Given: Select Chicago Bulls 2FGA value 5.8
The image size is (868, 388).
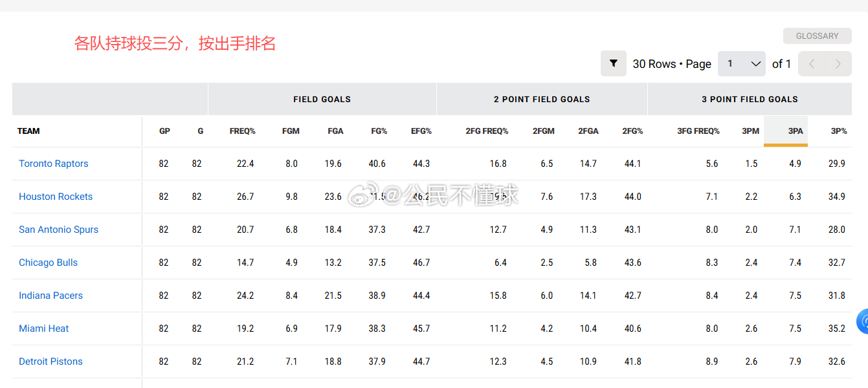Looking at the screenshot, I should point(590,263).
